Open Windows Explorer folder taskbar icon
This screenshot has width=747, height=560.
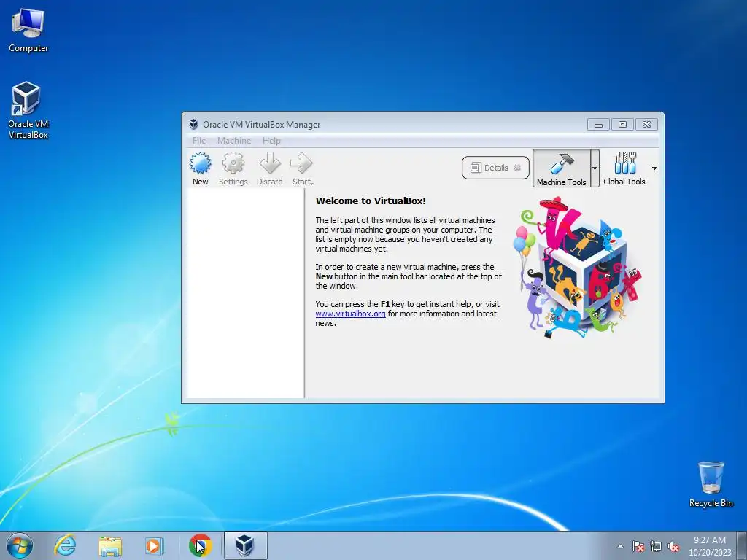point(110,545)
